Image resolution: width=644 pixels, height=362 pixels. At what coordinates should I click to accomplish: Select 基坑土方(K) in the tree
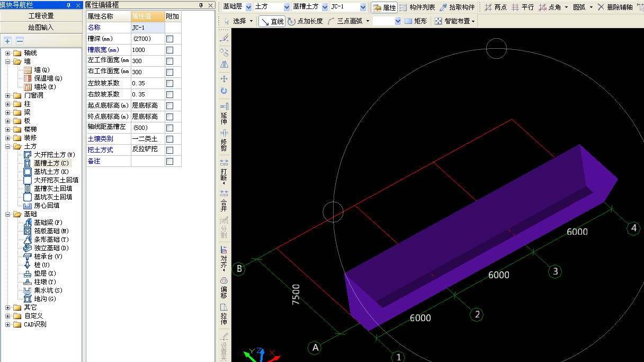click(x=51, y=172)
